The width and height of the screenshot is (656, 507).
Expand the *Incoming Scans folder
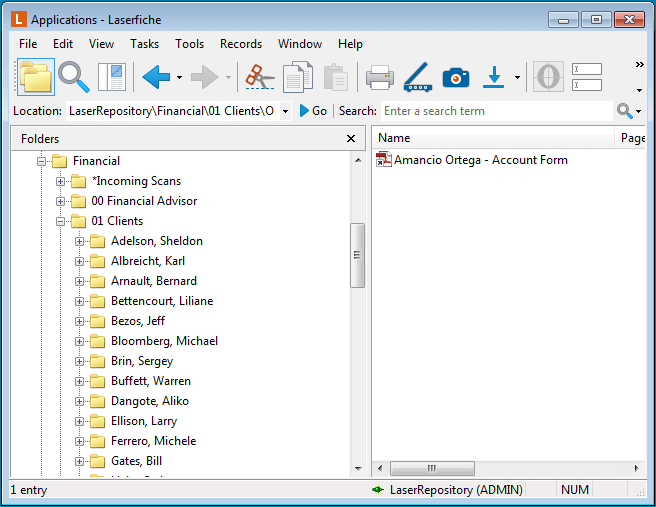pyautogui.click(x=60, y=181)
